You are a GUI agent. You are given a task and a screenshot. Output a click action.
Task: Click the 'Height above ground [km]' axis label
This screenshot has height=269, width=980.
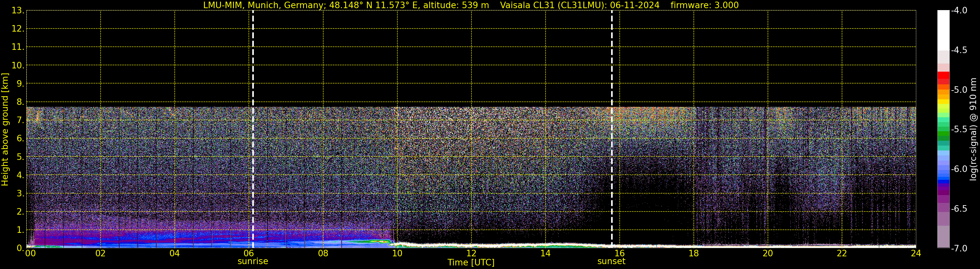tap(5, 130)
